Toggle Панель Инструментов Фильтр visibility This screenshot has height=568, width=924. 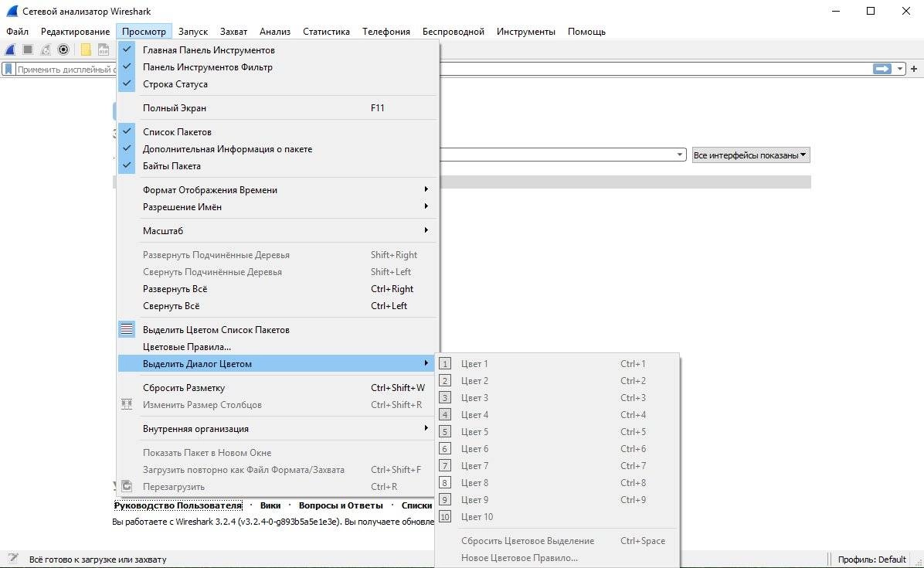point(277,67)
